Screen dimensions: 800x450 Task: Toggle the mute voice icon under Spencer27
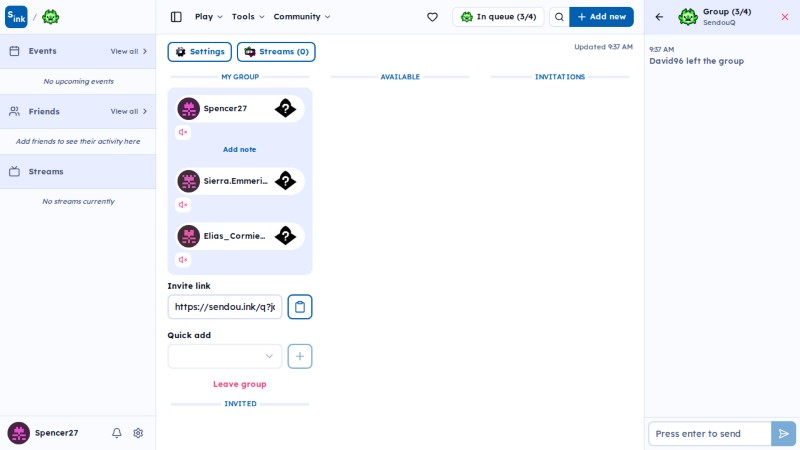[x=183, y=132]
